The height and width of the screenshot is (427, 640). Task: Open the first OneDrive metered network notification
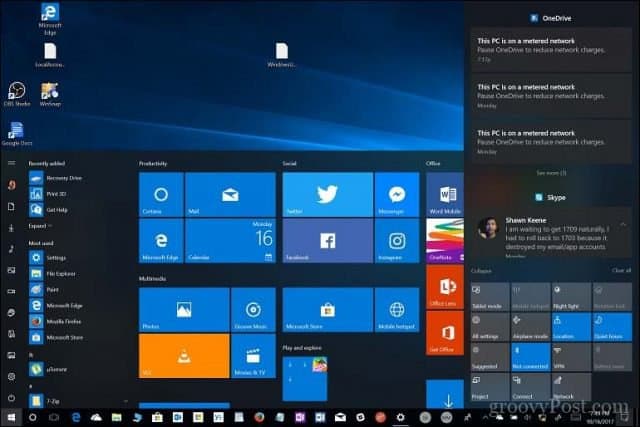pos(551,50)
